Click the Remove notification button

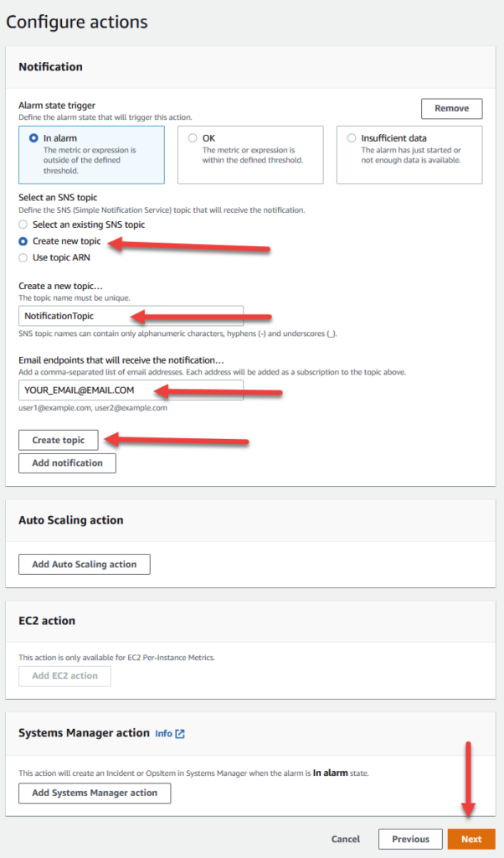451,109
